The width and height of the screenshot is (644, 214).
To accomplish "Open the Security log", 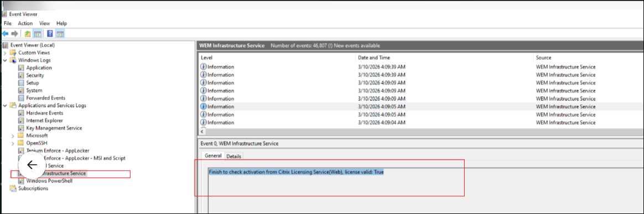I will pos(35,75).
